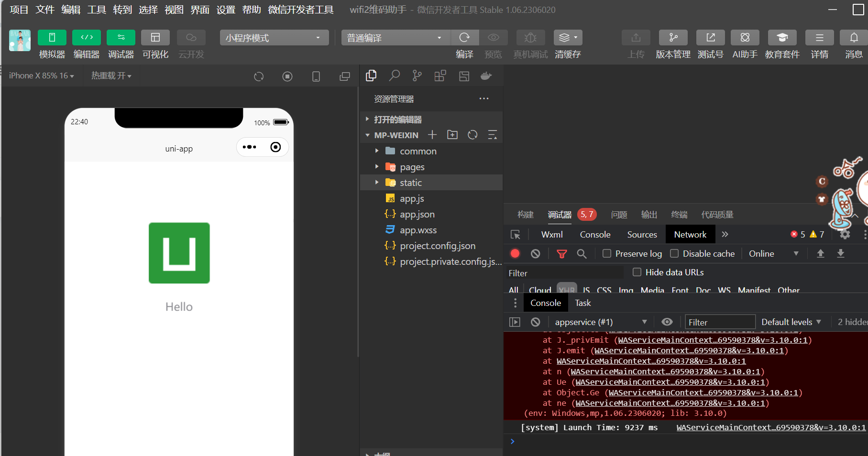
Task: Enable Disable cache checkbox
Action: pyautogui.click(x=674, y=253)
